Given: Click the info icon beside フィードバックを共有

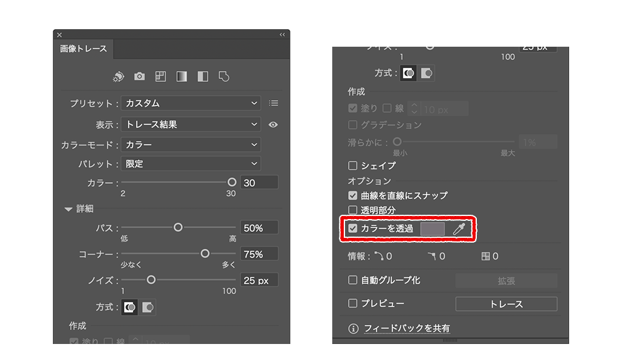Looking at the screenshot, I should (x=353, y=329).
